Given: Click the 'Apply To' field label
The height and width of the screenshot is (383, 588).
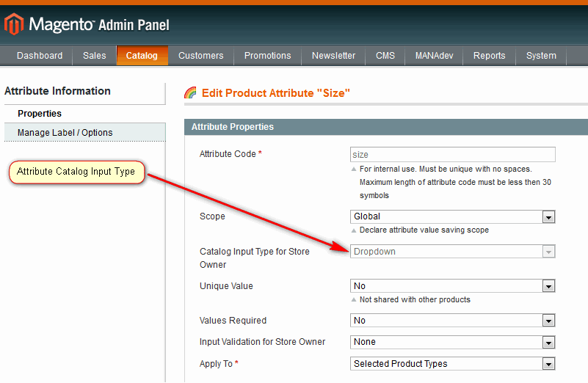Looking at the screenshot, I should tap(216, 364).
